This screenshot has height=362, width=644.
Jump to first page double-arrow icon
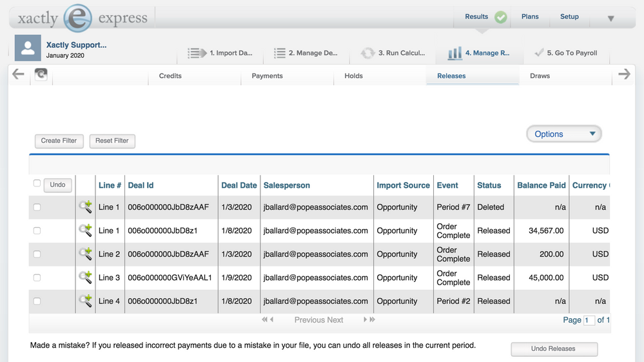point(264,319)
